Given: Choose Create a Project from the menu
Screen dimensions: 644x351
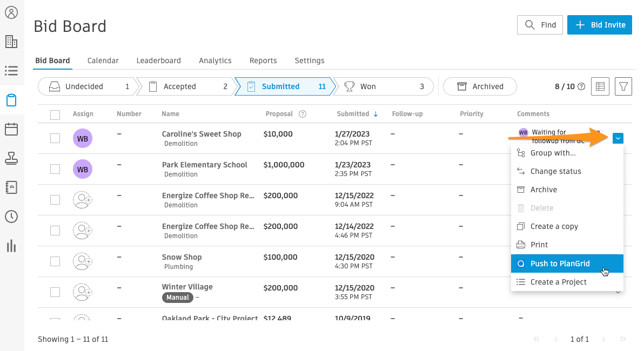Looking at the screenshot, I should (567, 282).
